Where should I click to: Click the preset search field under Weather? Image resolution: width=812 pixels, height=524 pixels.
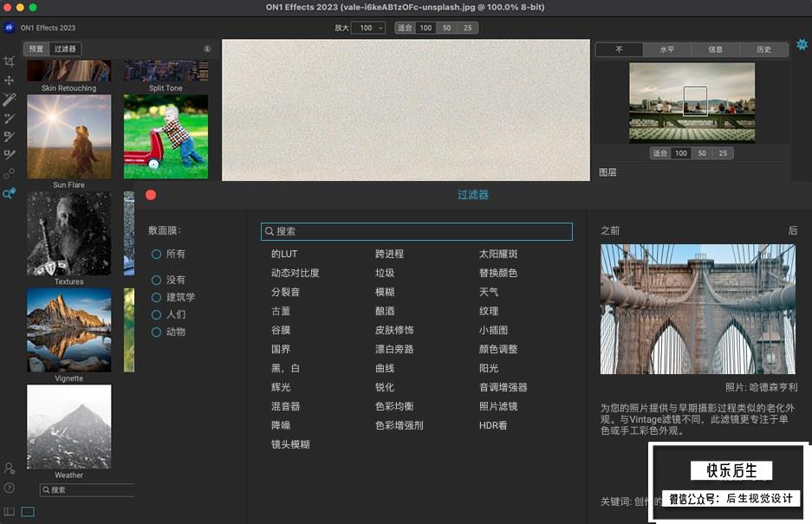coord(87,490)
